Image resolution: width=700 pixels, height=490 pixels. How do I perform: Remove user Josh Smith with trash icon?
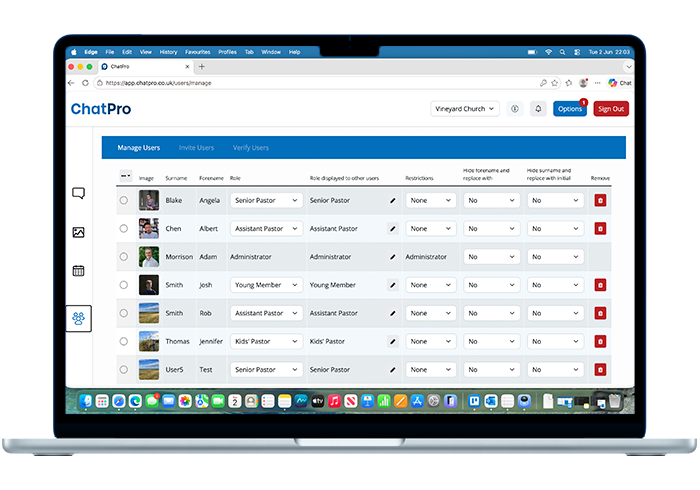click(600, 285)
